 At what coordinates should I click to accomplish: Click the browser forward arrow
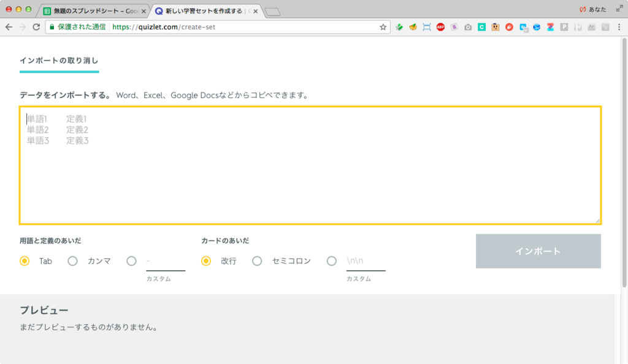coord(23,27)
